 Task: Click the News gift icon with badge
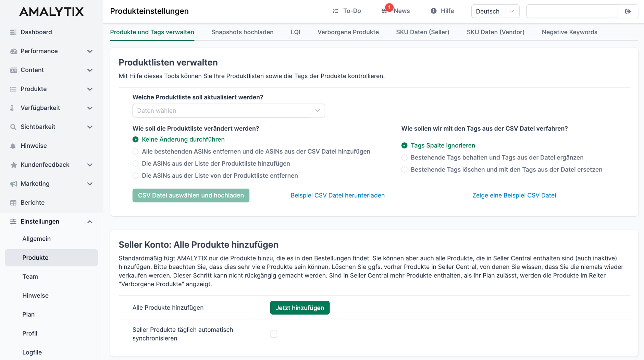[x=385, y=10]
